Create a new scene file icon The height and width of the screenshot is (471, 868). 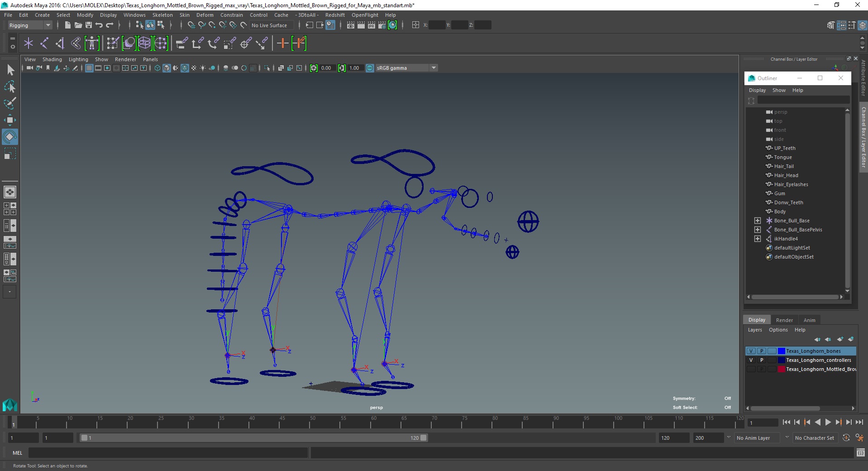tap(67, 25)
